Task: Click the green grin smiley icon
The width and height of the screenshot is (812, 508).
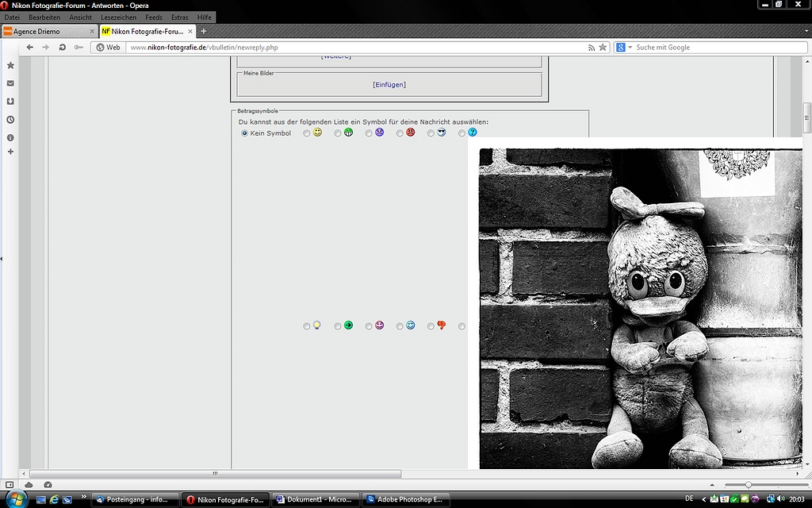Action: [x=349, y=133]
